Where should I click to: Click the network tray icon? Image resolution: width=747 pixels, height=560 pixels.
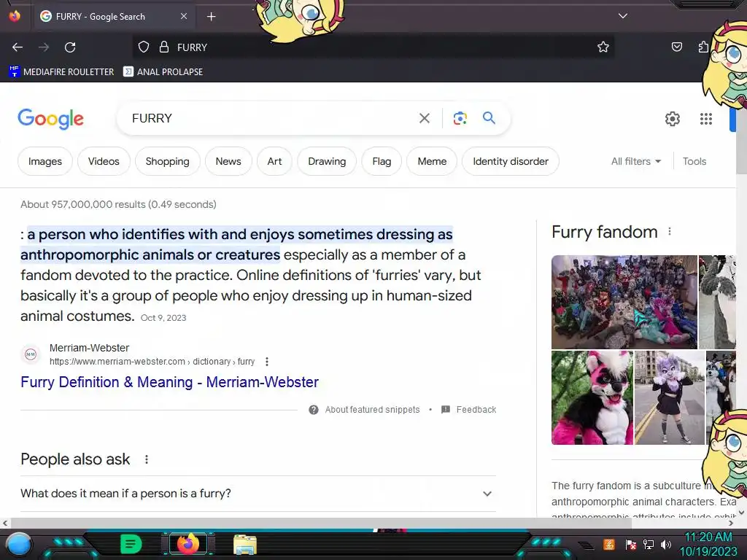pos(649,544)
